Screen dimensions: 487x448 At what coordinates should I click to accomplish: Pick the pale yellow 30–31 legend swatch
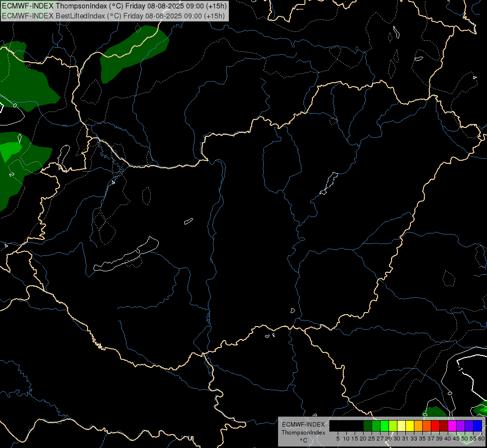coord(401,426)
